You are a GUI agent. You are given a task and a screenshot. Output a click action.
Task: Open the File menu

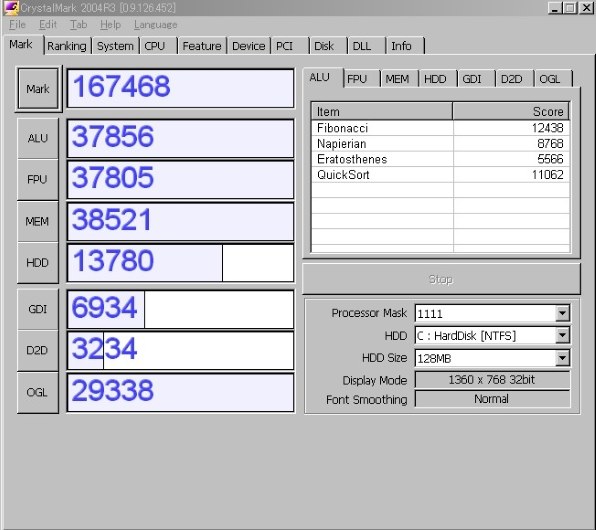click(x=17, y=25)
